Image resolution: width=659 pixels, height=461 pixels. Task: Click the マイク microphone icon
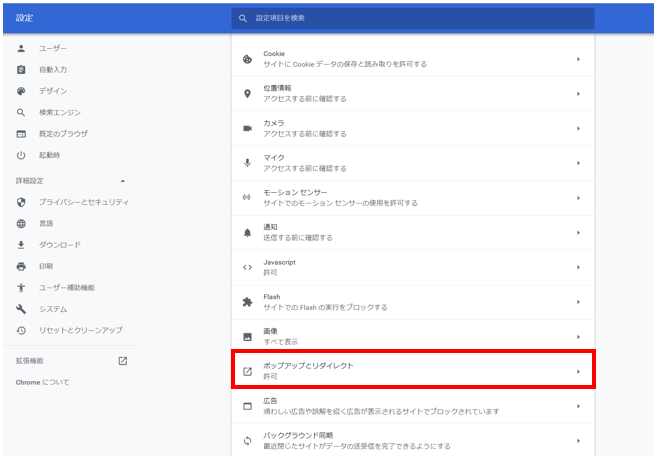[247, 163]
